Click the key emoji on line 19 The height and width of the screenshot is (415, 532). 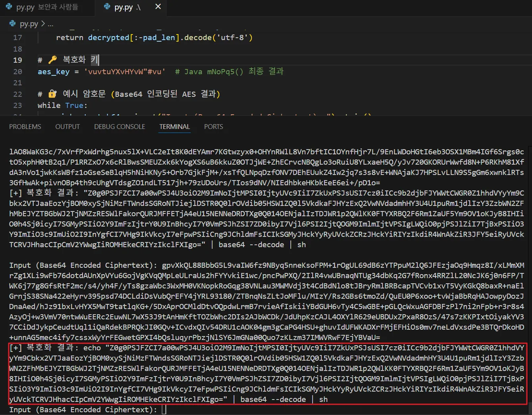coord(52,60)
